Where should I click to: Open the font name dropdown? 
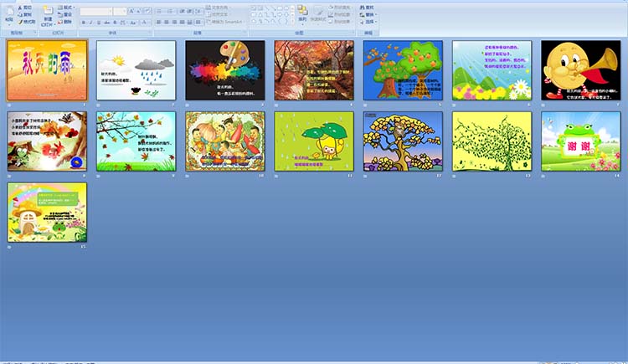111,12
